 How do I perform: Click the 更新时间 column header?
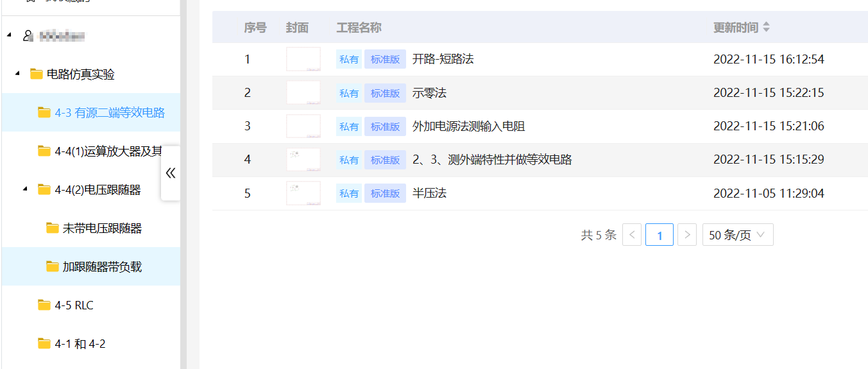[x=736, y=28]
